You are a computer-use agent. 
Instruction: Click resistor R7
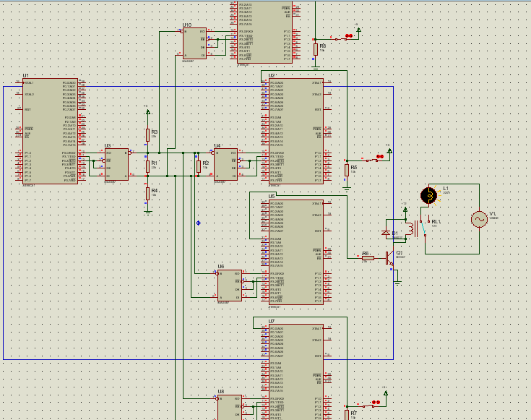[347, 415]
